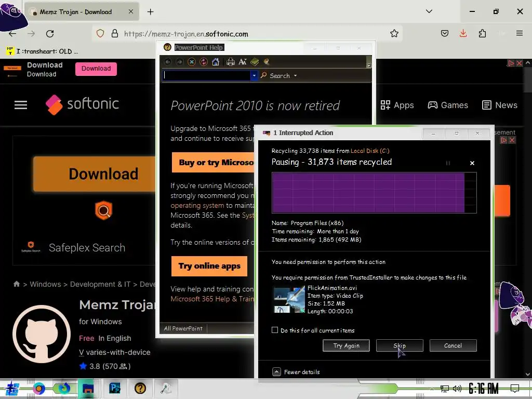Go to Home in PowerPoint Help toolbar
This screenshot has height=399, width=532.
[x=216, y=62]
